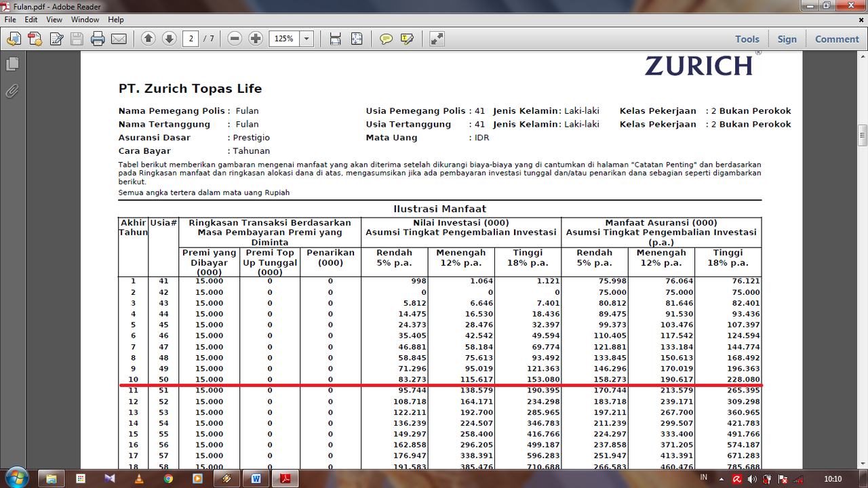Open Windows Explorer from the taskbar
The image size is (868, 488).
[x=50, y=479]
